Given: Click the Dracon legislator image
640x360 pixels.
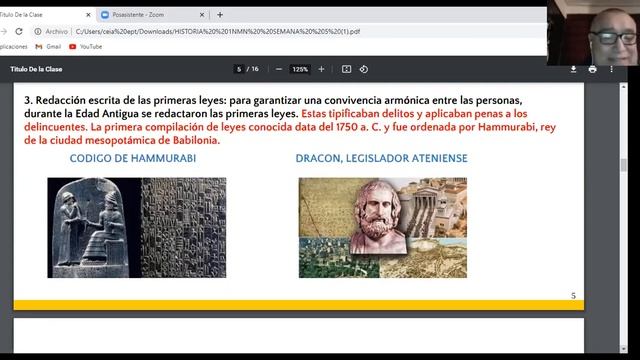Looking at the screenshot, I should (383, 227).
